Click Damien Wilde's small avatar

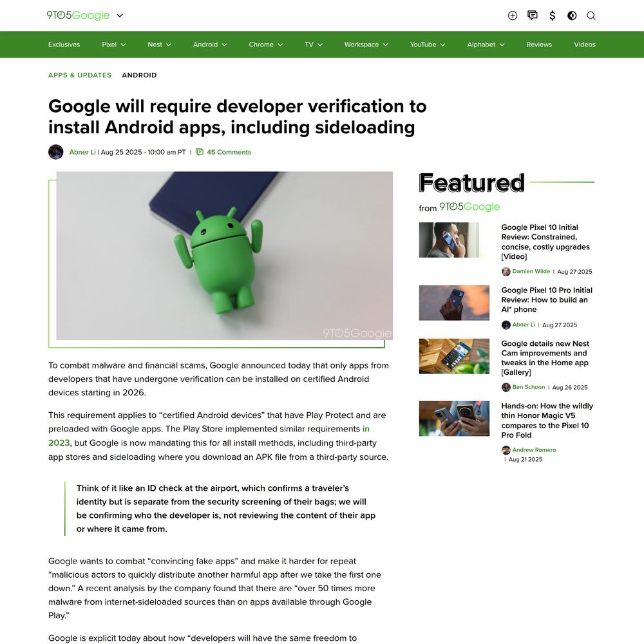pos(506,272)
